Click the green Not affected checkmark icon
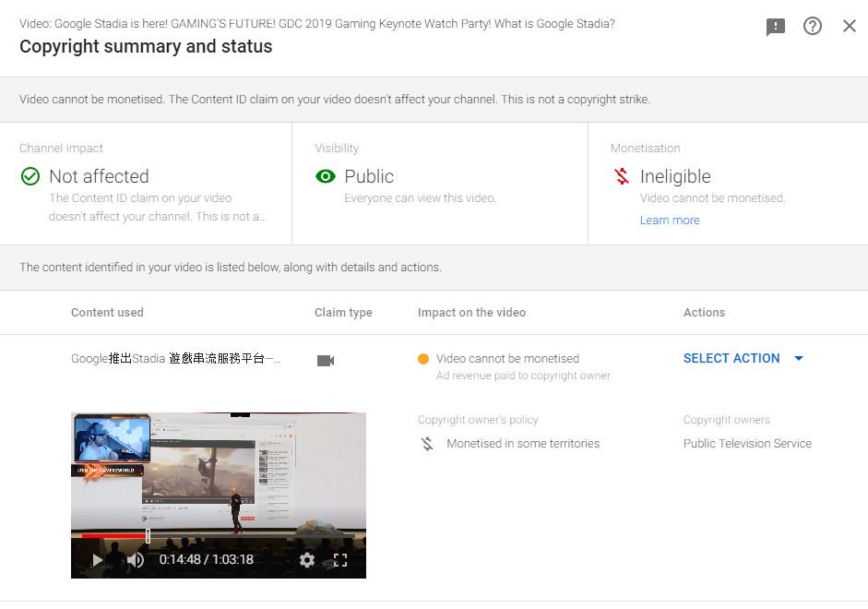This screenshot has height=609, width=868. coord(30,176)
